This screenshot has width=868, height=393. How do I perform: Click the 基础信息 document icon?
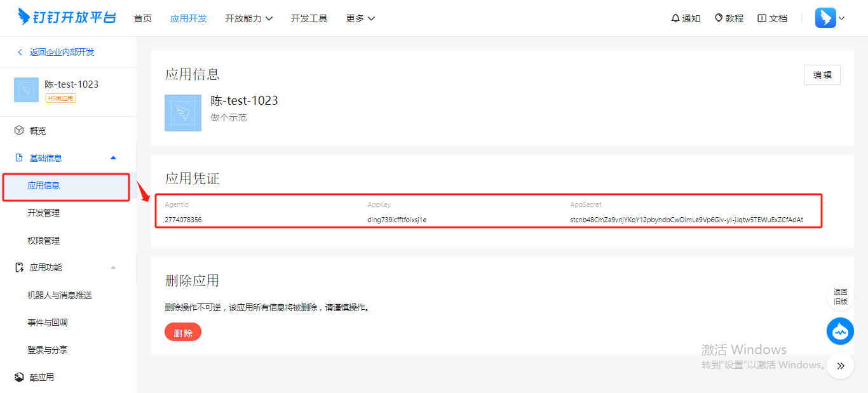[x=19, y=157]
